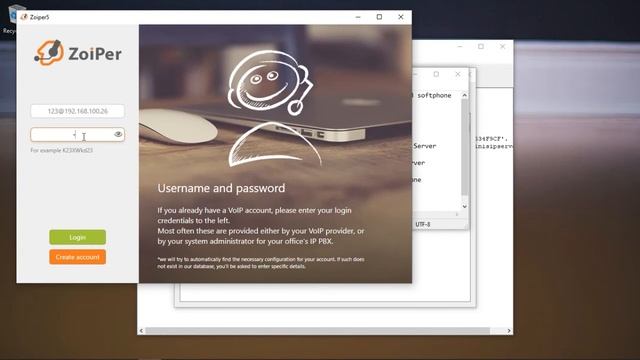
Task: Click the horizontal scrollbar of the background window
Action: [318, 331]
